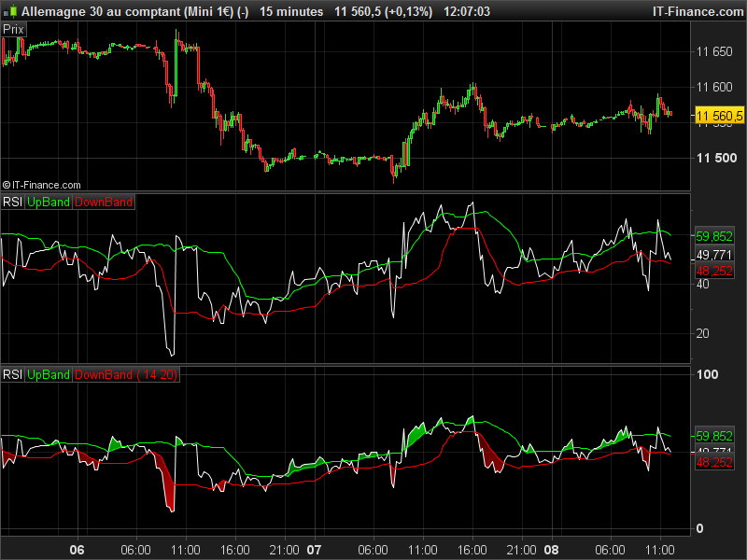Click the price quote '11 560,5 (+0,13%)'
The height and width of the screenshot is (560, 747).
[x=383, y=11]
